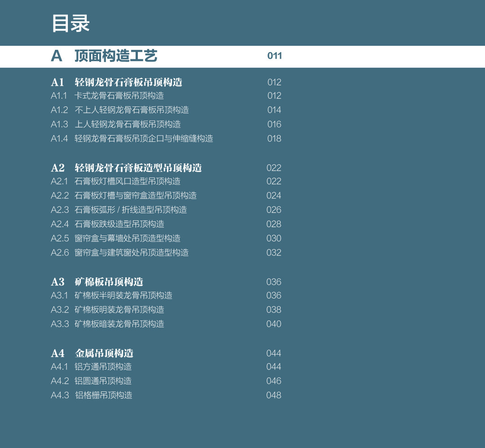485x448 pixels.
Task: Click page number 032 for A2.6
Action: pos(274,253)
